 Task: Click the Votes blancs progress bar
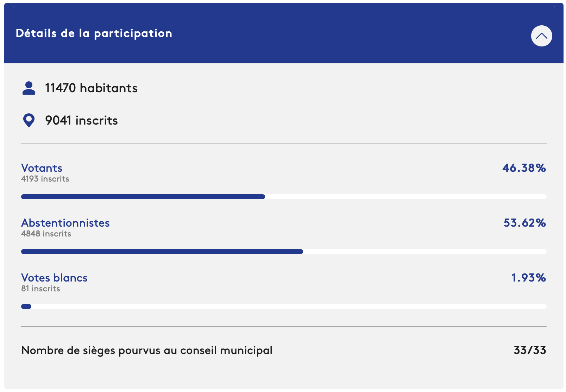[284, 306]
